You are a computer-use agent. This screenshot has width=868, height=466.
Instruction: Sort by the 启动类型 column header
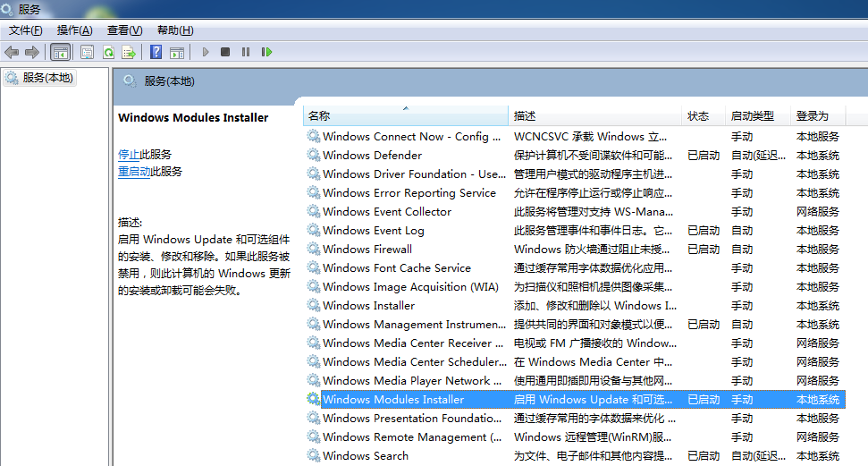pyautogui.click(x=757, y=115)
